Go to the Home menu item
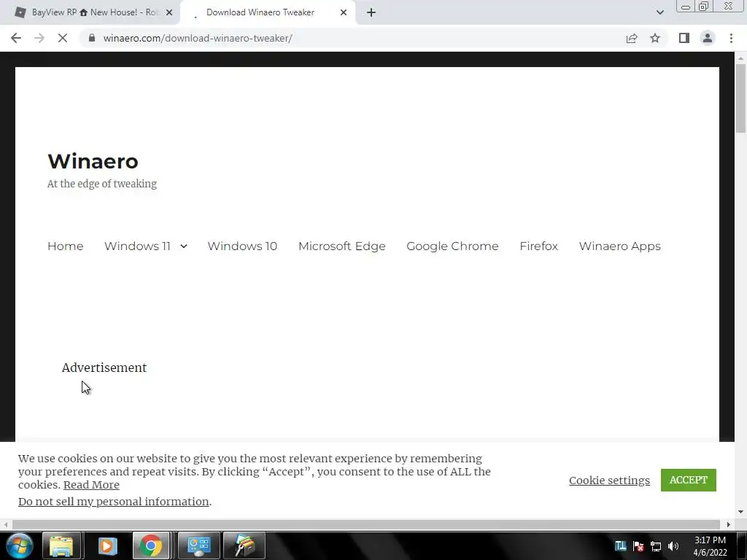Viewport: 747px width, 560px height. (65, 246)
